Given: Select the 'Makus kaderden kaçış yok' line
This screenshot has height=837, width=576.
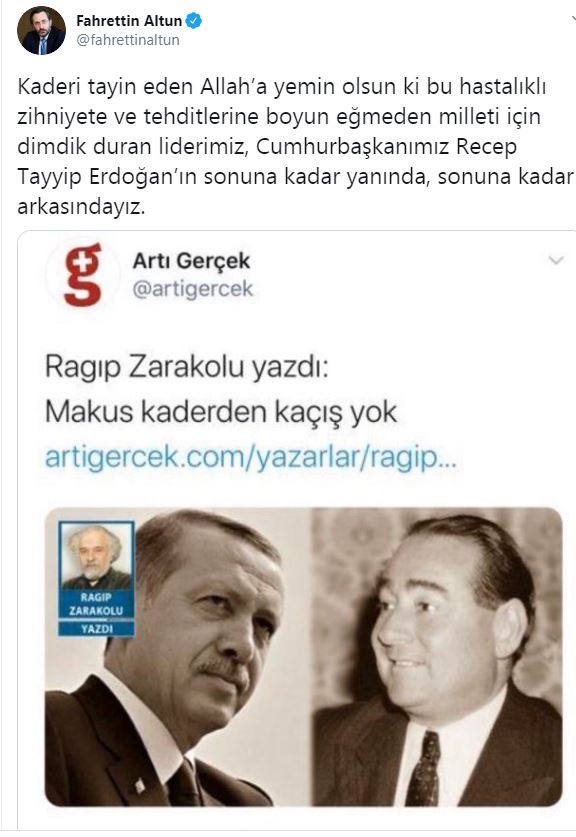Looking at the screenshot, I should pyautogui.click(x=221, y=413).
